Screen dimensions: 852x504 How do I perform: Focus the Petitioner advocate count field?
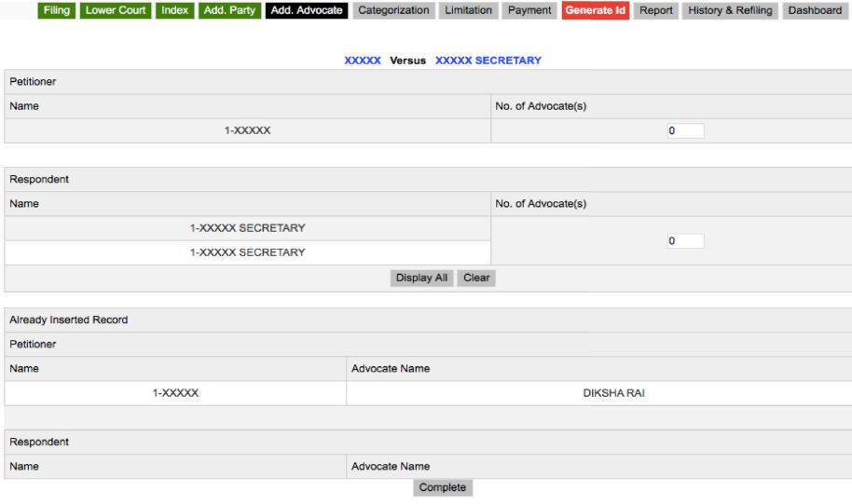[684, 131]
